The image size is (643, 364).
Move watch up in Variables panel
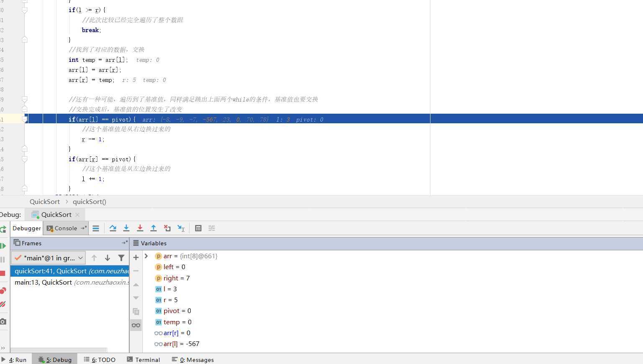(136, 285)
